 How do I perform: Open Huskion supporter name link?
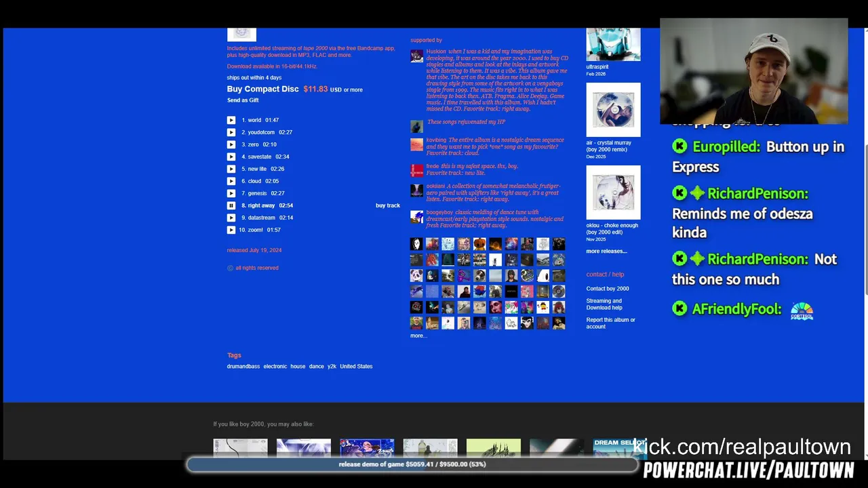click(x=436, y=52)
